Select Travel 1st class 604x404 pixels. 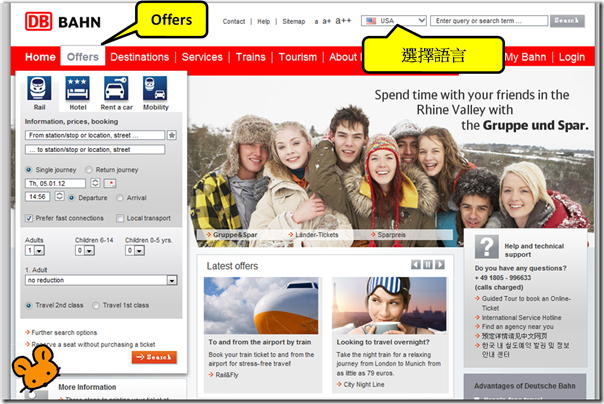[x=96, y=305]
